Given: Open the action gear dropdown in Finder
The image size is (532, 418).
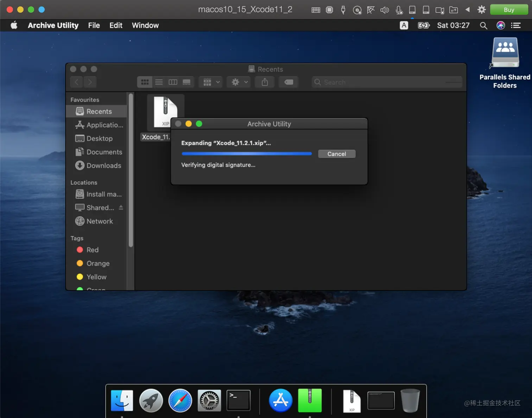Looking at the screenshot, I should [x=239, y=82].
